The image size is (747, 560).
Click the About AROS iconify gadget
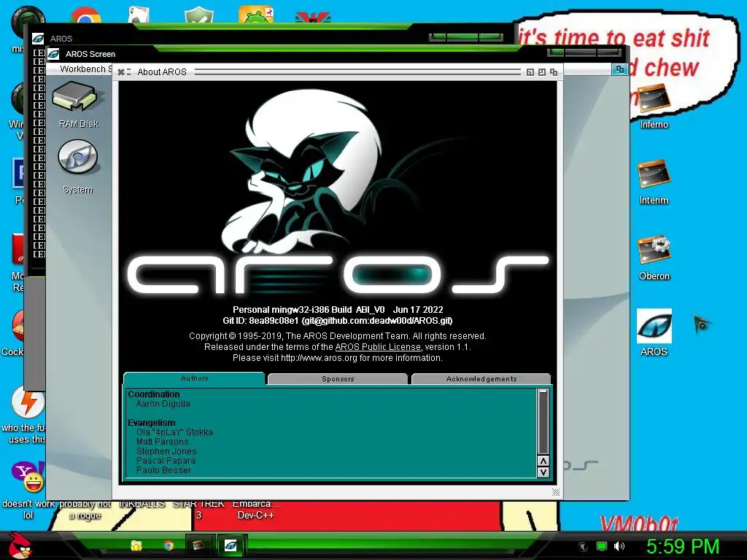[x=530, y=72]
